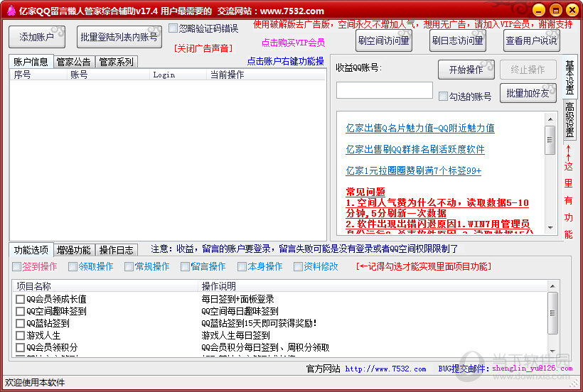
Task: Open link 亿家出售Q名片魅力值-QQ附近魅力值
Action: [x=420, y=128]
